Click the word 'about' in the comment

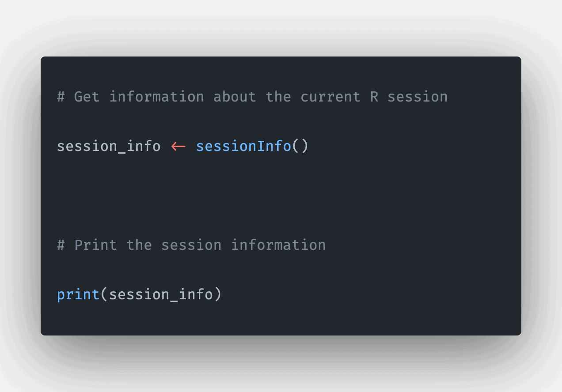click(235, 97)
